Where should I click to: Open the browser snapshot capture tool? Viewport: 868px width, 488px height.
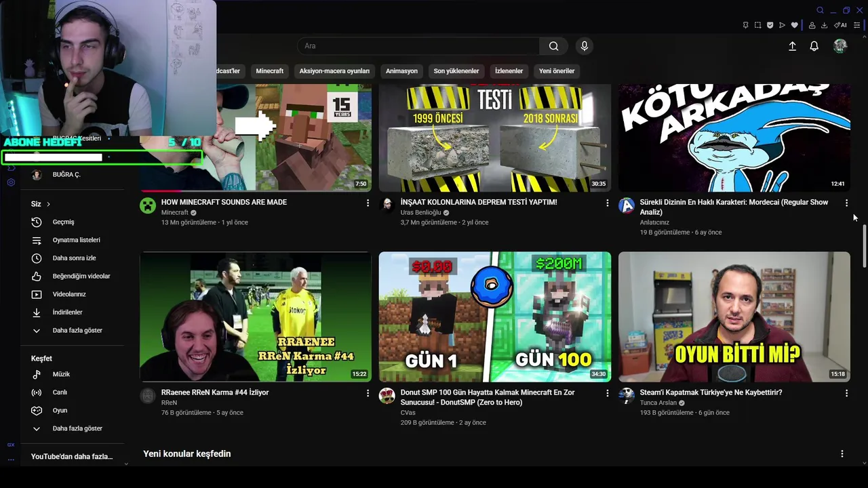pos(757,25)
